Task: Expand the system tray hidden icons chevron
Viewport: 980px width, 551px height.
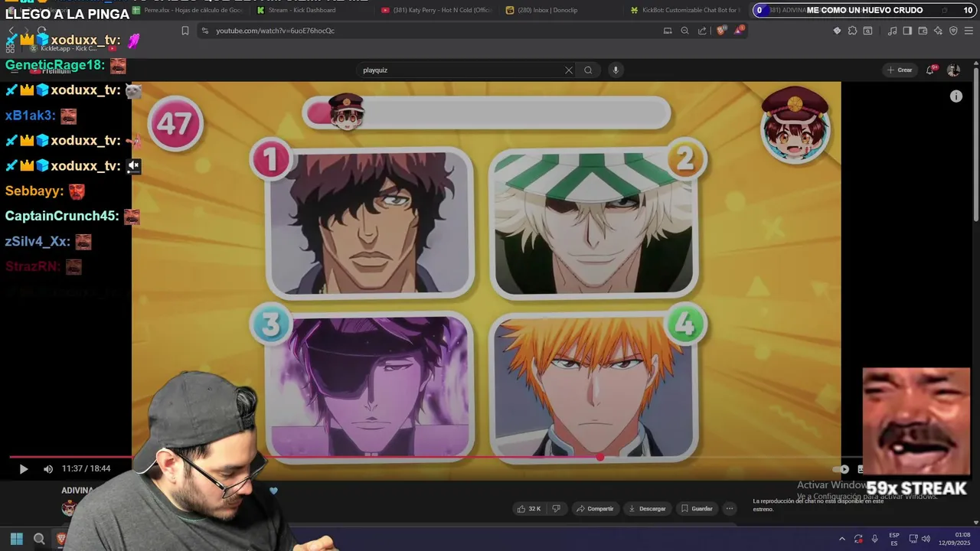Action: [x=842, y=539]
